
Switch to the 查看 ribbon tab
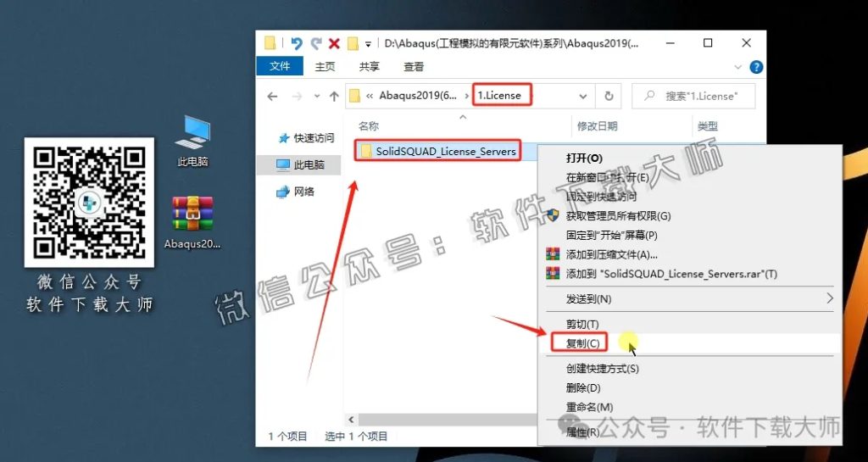(x=414, y=67)
